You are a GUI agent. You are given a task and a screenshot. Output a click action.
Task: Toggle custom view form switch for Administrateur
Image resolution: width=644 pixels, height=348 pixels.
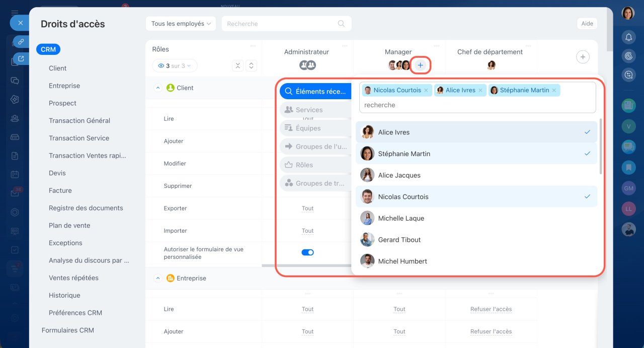[x=307, y=252]
